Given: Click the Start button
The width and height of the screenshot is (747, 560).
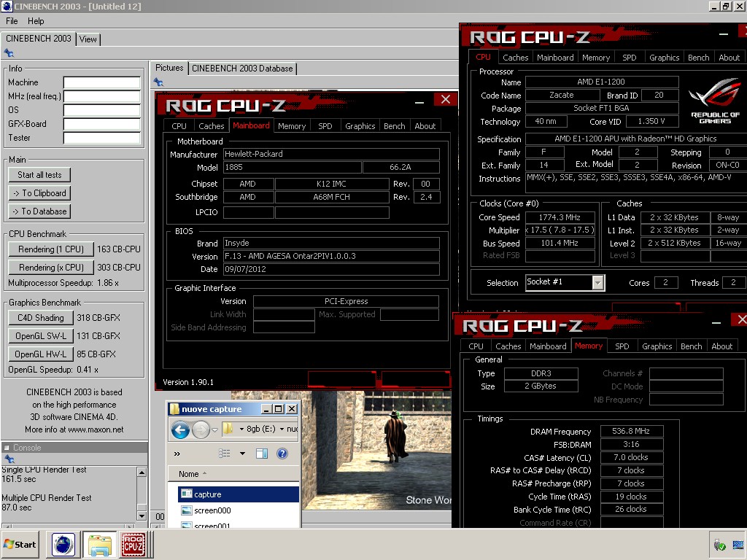Looking at the screenshot, I should tap(20, 544).
